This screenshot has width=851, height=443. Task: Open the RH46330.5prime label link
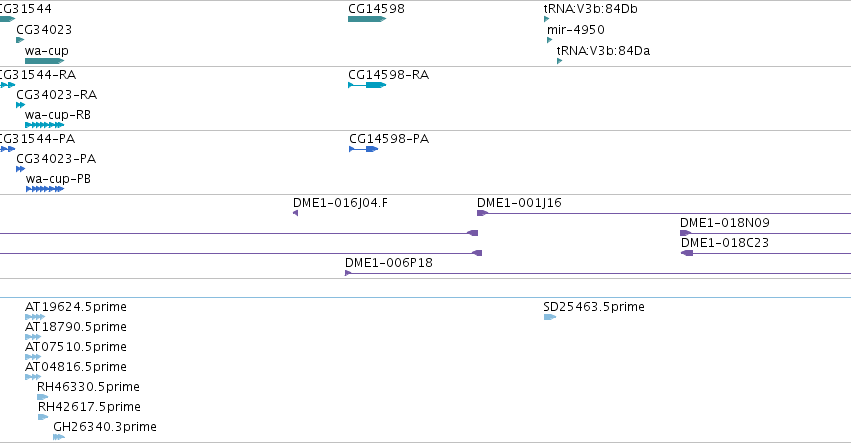tap(88, 387)
